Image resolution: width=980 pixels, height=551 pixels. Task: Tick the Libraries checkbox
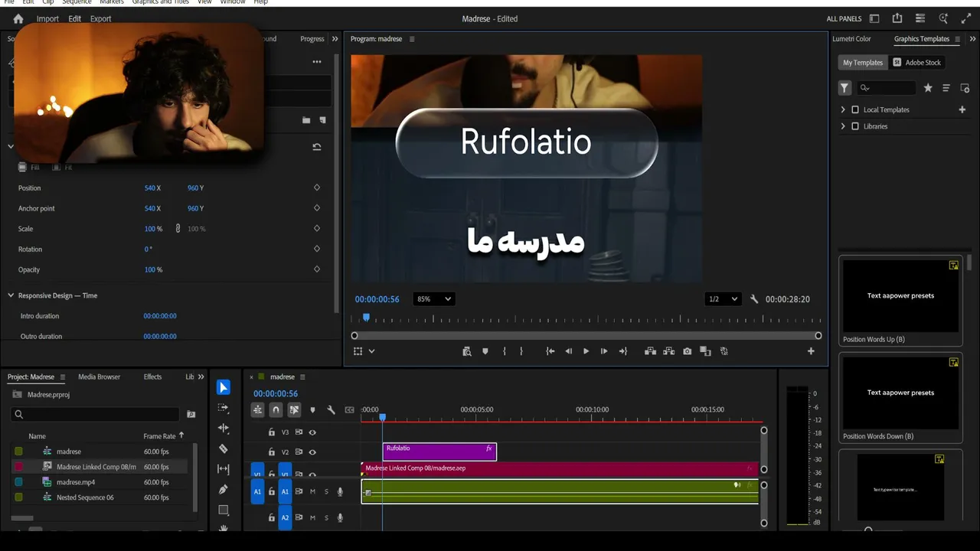(x=855, y=126)
